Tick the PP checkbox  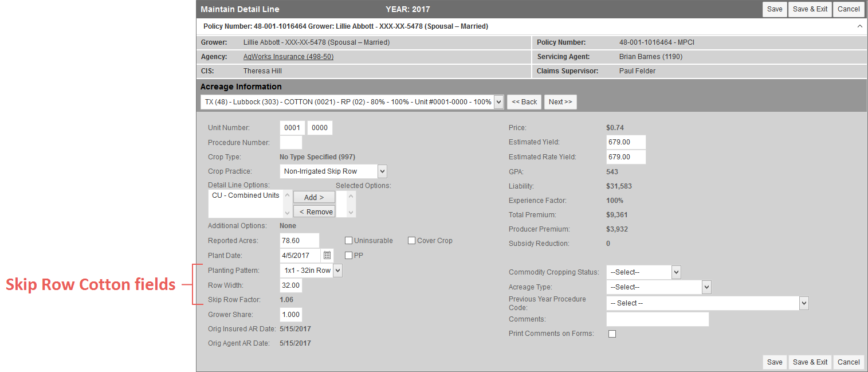coord(348,256)
